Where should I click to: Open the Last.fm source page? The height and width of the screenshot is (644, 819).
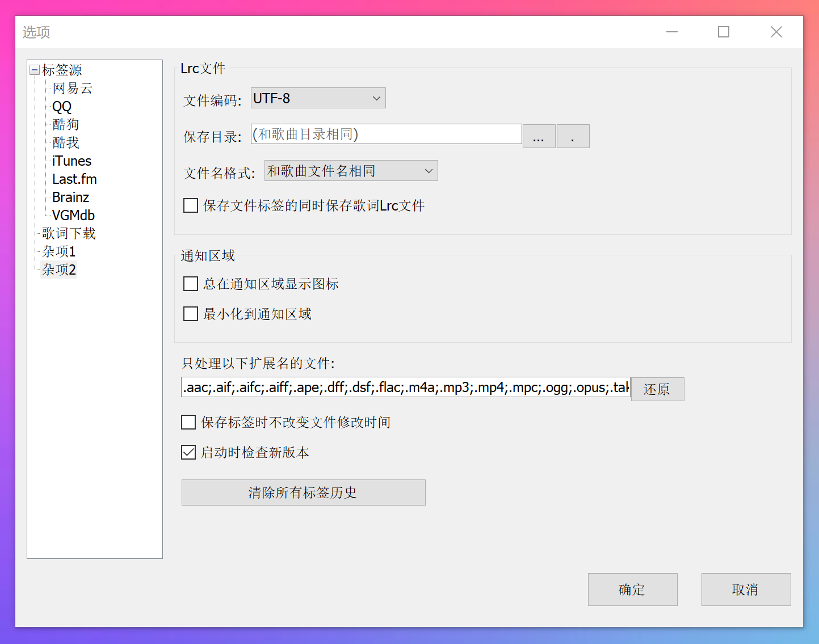(x=74, y=179)
